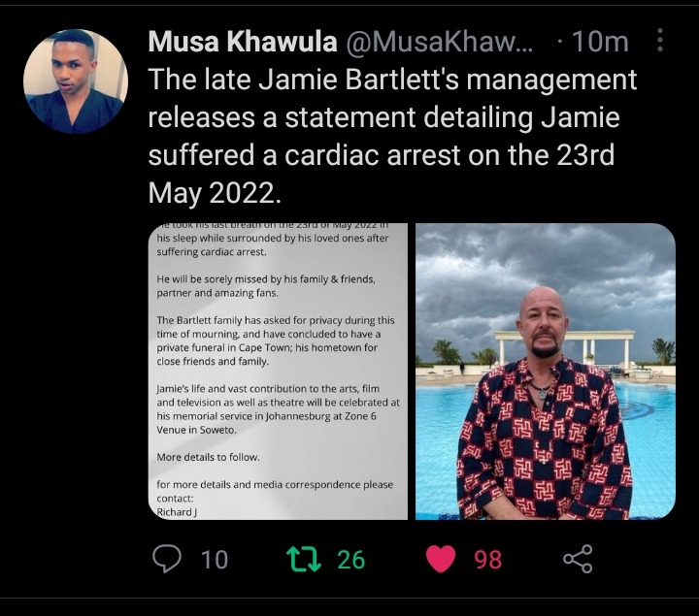Click the reply speech bubble icon
Viewport: 699px width, 616px height.
(x=167, y=559)
